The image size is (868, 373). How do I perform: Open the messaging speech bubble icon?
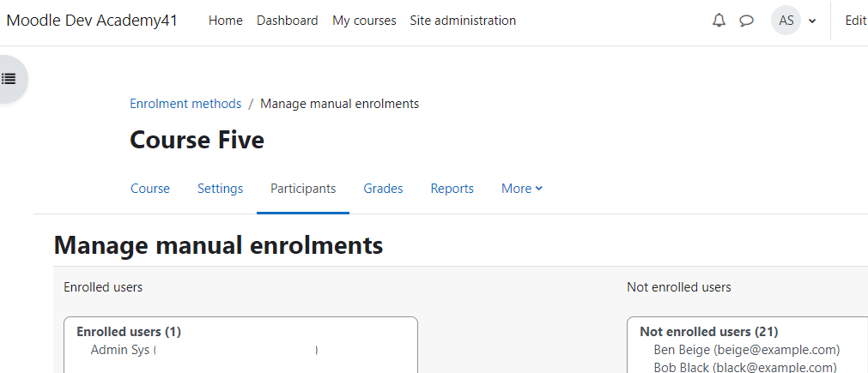(x=747, y=21)
